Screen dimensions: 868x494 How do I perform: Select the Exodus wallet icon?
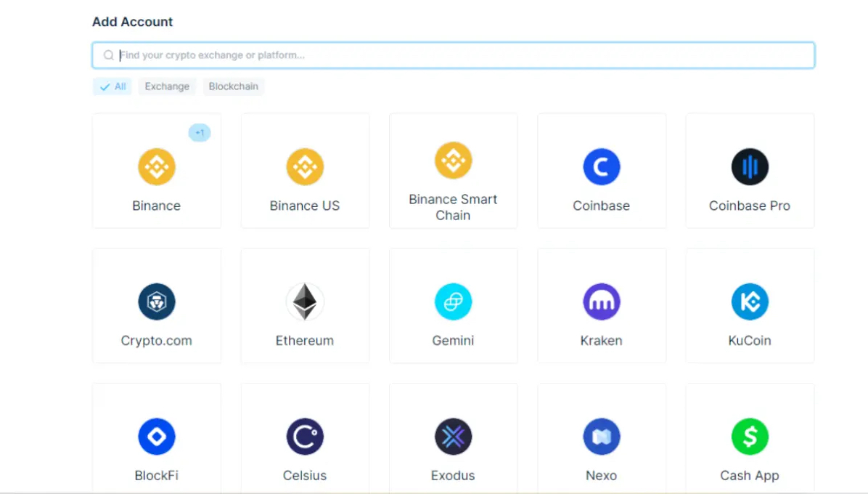(x=453, y=436)
